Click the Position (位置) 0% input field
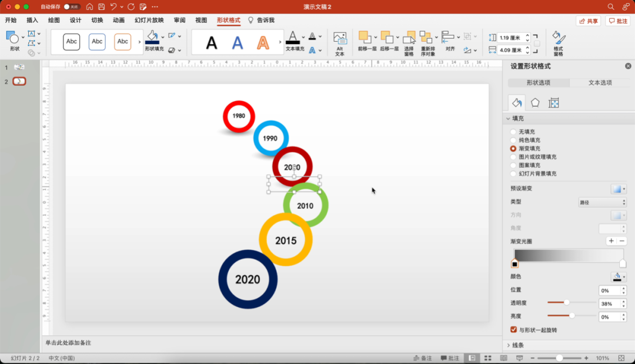Screen dimensions: 635x364 pyautogui.click(x=609, y=290)
